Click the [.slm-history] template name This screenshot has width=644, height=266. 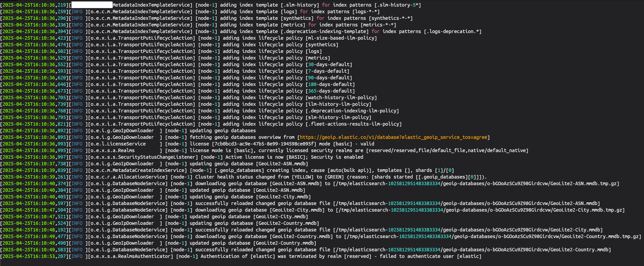(300, 5)
